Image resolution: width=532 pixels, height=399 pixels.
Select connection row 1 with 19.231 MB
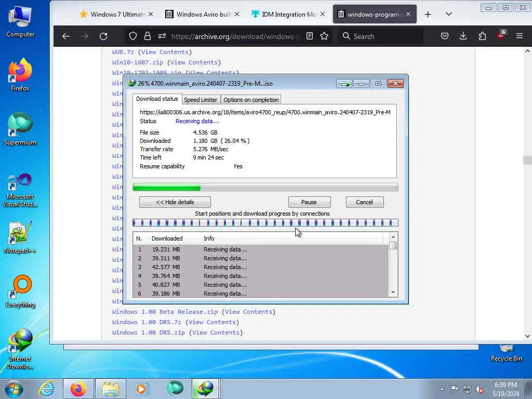[x=261, y=249]
